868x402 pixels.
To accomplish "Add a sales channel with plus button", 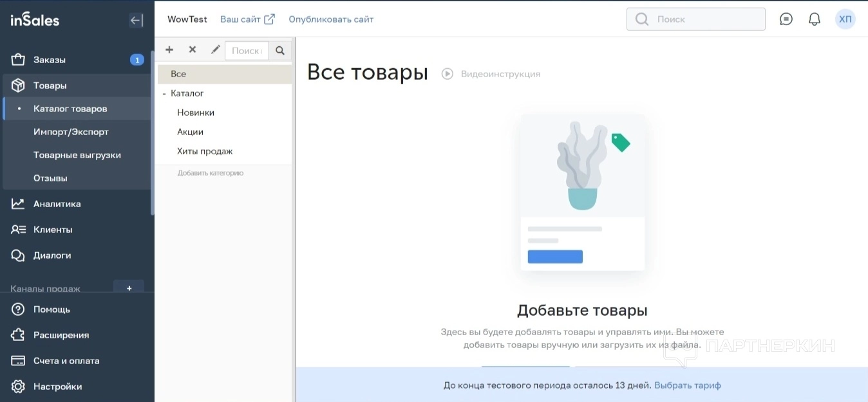I will [129, 288].
